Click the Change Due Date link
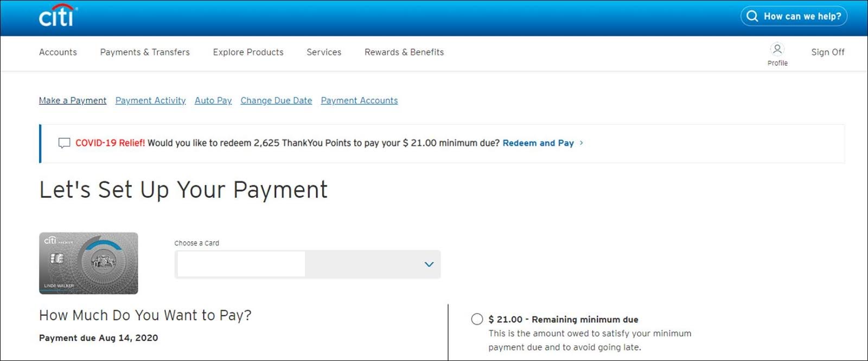The width and height of the screenshot is (868, 361). pos(276,100)
